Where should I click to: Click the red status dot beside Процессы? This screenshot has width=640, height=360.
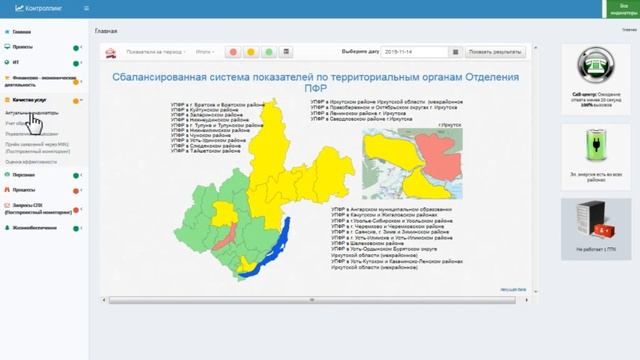point(76,191)
